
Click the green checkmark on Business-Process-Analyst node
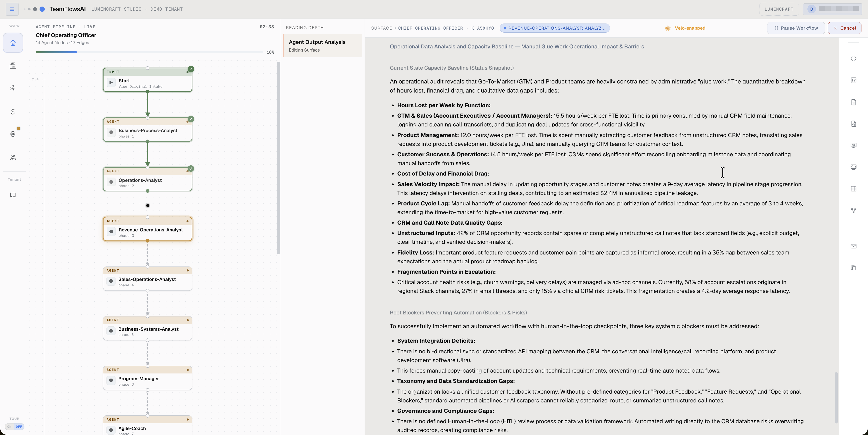point(191,119)
